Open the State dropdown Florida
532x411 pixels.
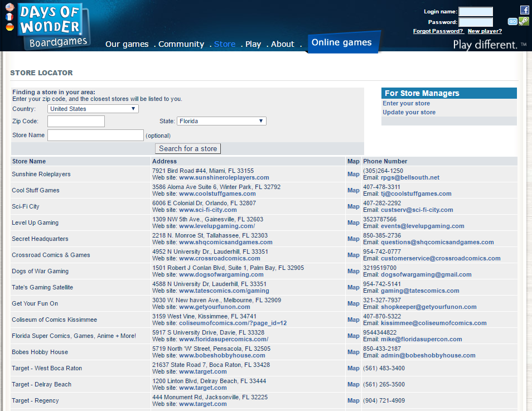click(x=221, y=121)
